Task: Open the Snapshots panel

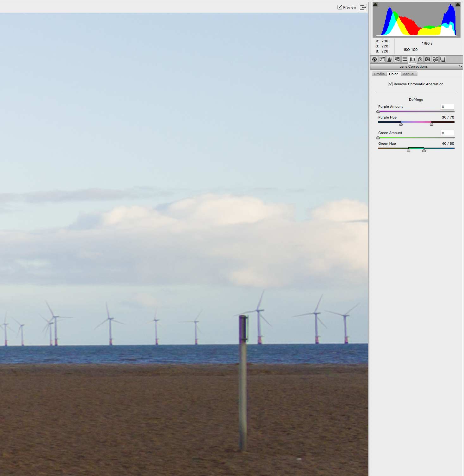Action: click(x=443, y=59)
